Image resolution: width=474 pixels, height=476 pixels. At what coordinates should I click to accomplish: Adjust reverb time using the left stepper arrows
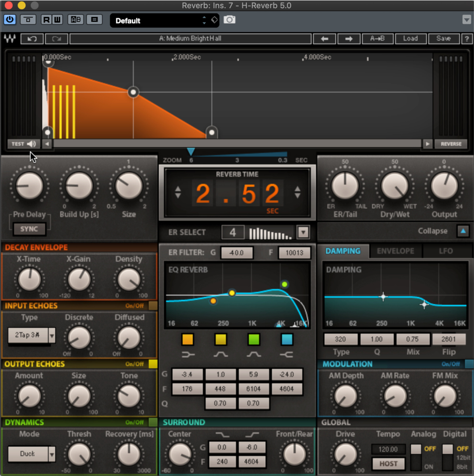tap(178, 192)
